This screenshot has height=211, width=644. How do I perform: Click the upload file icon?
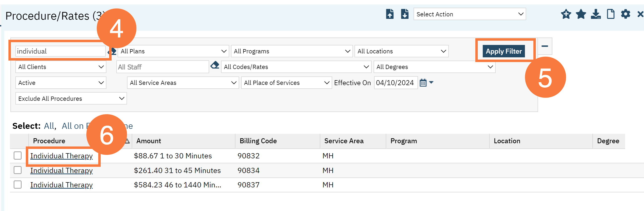pos(389,14)
